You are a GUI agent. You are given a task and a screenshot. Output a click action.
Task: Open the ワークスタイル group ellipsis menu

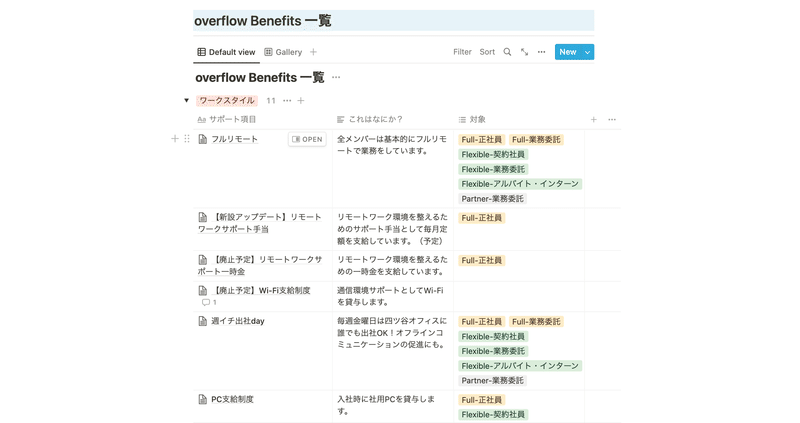click(x=287, y=101)
